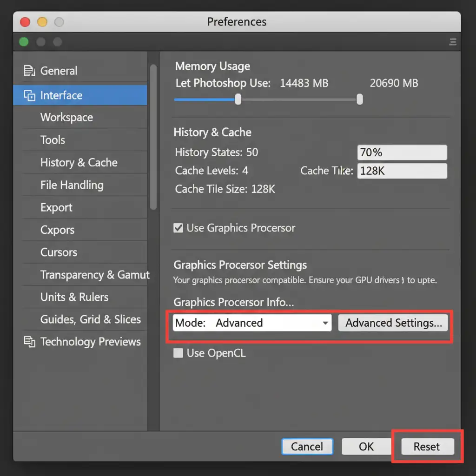
Task: Open the panel menu icon at top right
Action: pyautogui.click(x=452, y=42)
